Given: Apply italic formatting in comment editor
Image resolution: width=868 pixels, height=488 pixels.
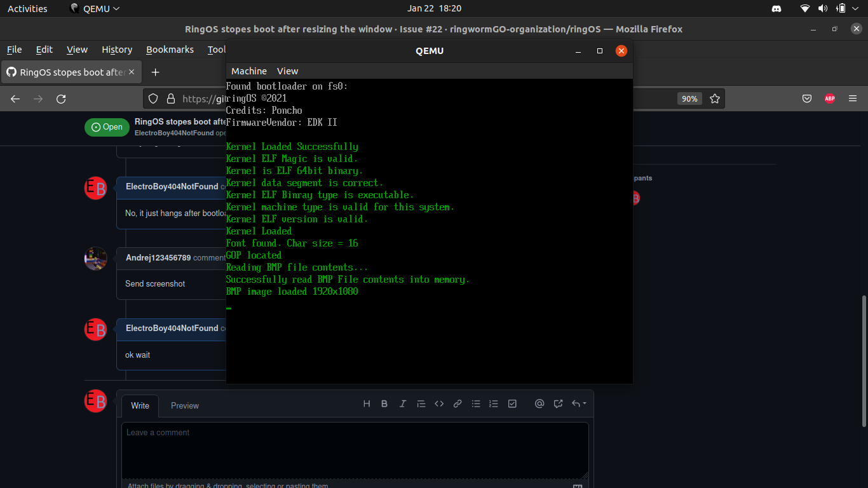Looking at the screenshot, I should point(403,403).
